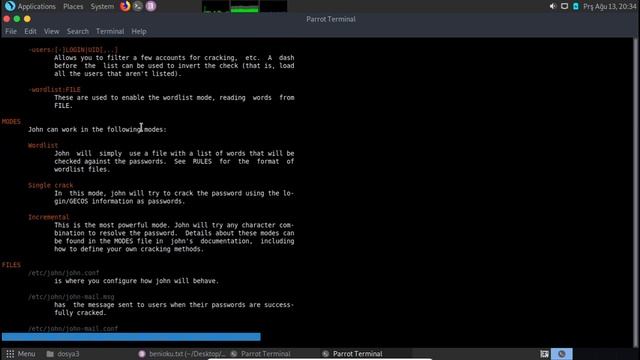Image resolution: width=640 pixels, height=360 pixels.
Task: Switch to the highlighted workspace in the switcher
Action: (562, 354)
